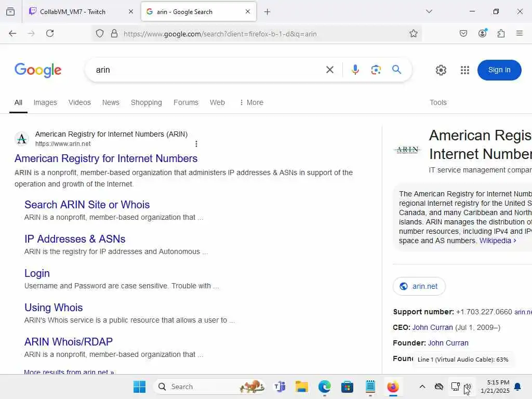532x399 pixels.
Task: Go to the Google homepage logo
Action: [38, 70]
